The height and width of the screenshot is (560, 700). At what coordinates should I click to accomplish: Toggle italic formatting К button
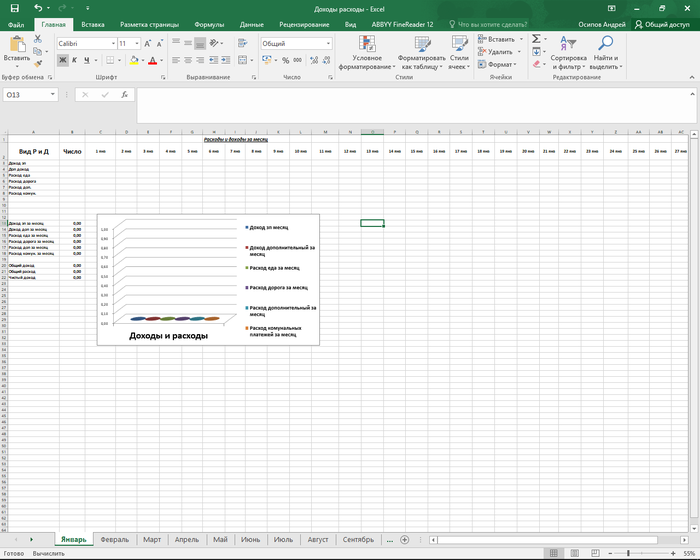tap(74, 60)
